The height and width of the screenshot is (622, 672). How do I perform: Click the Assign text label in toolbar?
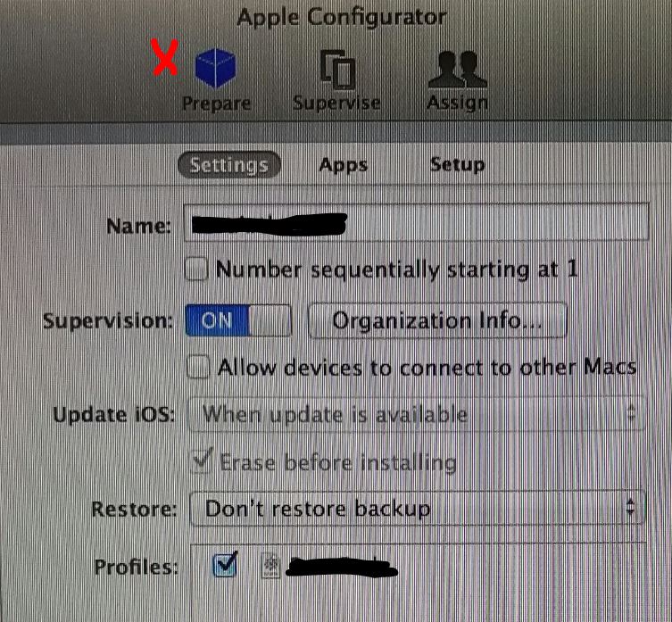pyautogui.click(x=458, y=104)
